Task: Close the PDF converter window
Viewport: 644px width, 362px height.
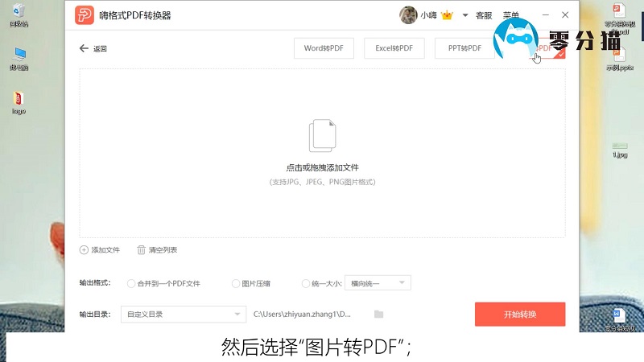Action: (565, 14)
